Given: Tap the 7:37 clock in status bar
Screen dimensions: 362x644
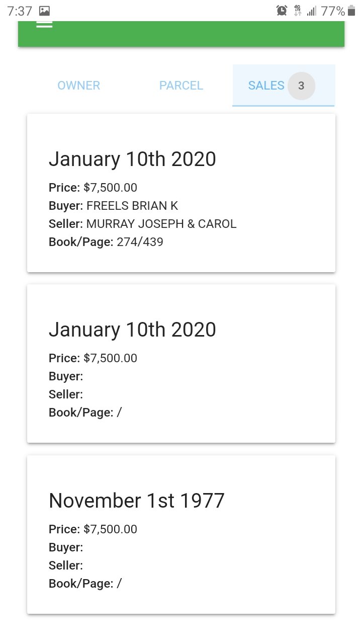Looking at the screenshot, I should 20,11.
